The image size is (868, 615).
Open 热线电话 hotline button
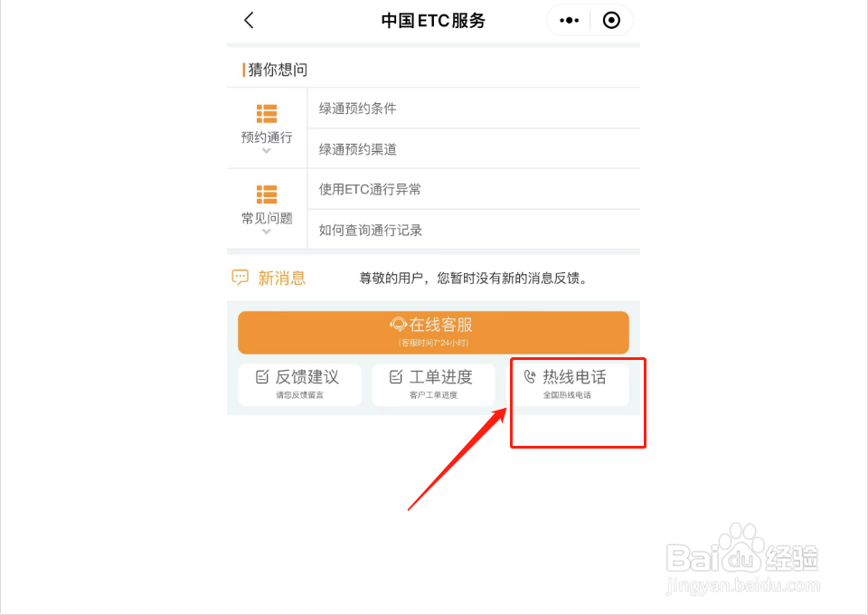[x=568, y=384]
